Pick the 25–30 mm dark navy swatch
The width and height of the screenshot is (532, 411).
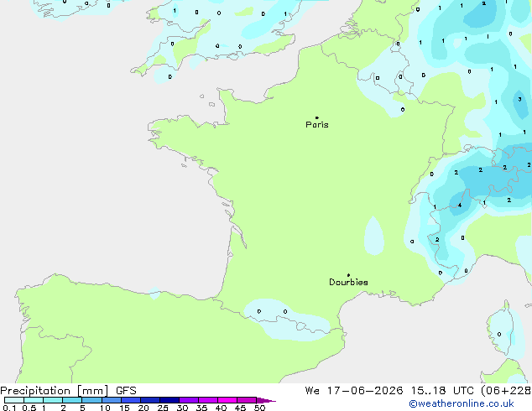click(170, 400)
